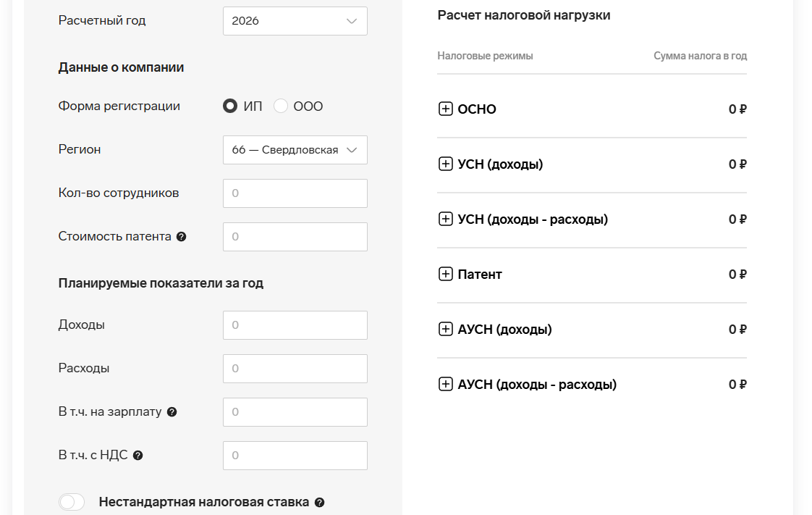Image resolution: width=812 pixels, height=515 pixels.
Task: Expand АУСН (доходы) plus icon
Action: (x=446, y=330)
